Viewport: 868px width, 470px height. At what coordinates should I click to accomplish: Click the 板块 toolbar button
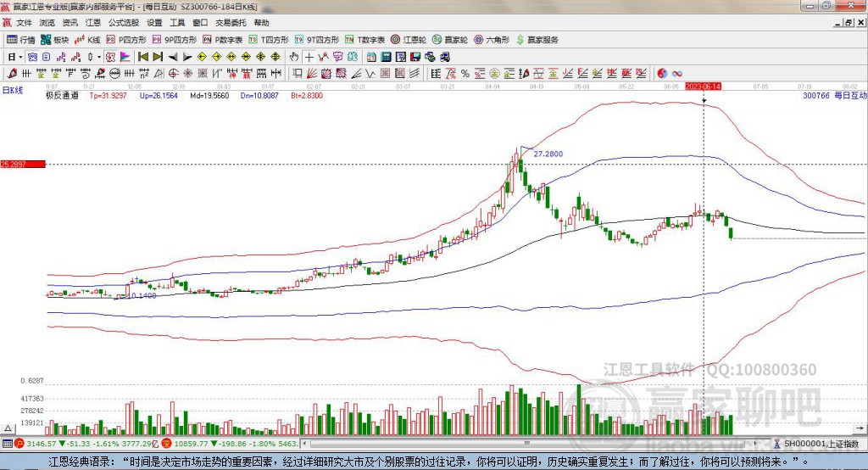[x=54, y=40]
